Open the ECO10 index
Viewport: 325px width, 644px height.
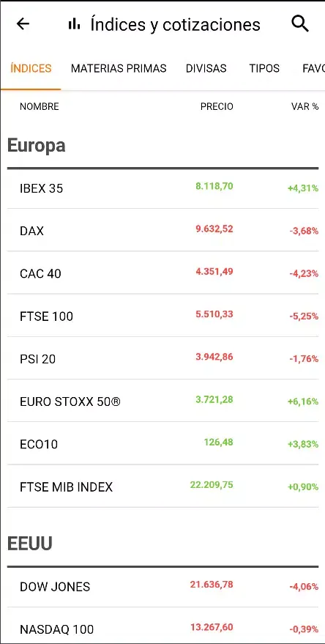coord(163,444)
